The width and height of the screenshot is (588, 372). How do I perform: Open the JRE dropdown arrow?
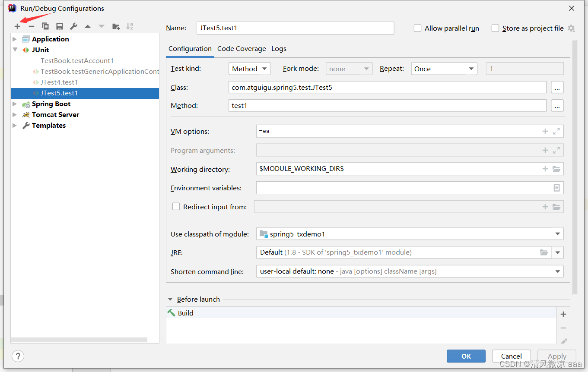(x=558, y=252)
